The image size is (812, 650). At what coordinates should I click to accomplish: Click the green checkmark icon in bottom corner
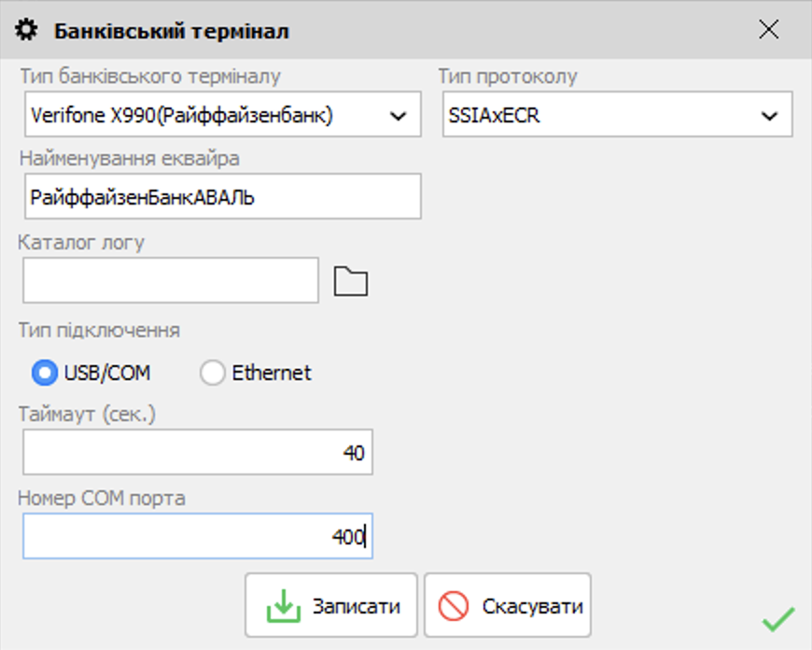pos(777,619)
